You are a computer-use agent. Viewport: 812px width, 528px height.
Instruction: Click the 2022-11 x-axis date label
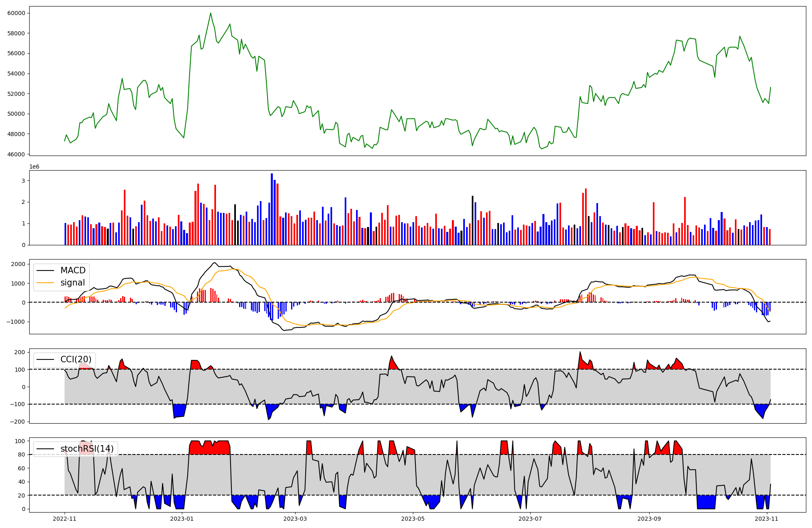click(x=65, y=519)
